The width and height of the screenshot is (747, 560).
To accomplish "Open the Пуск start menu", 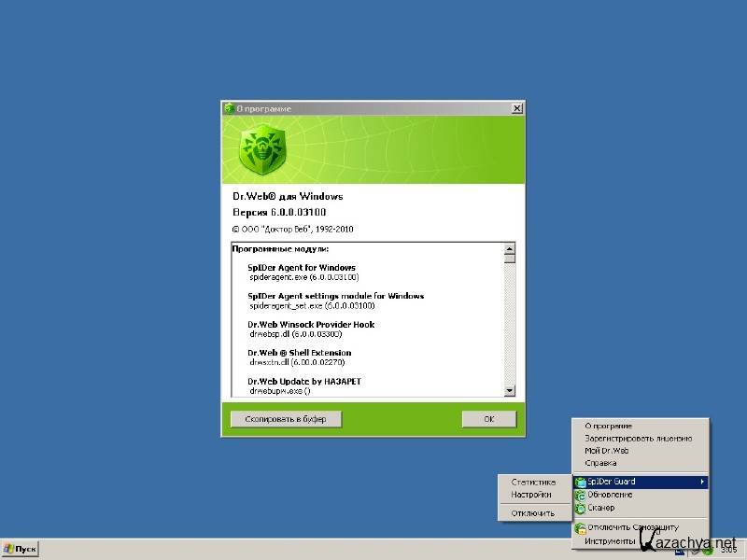I will (21, 549).
